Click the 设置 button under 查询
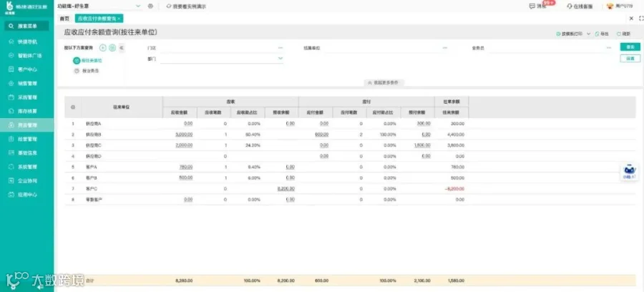The image size is (644, 292). 630,59
